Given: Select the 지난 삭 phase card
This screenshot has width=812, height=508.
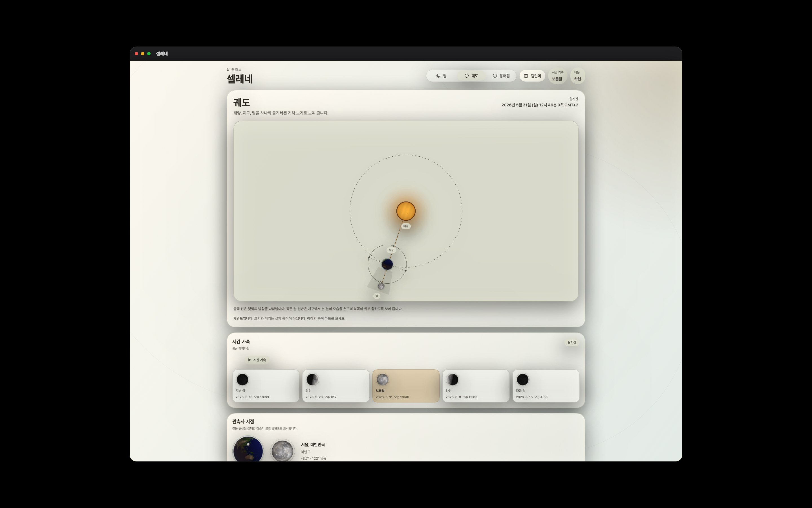Looking at the screenshot, I should point(265,386).
